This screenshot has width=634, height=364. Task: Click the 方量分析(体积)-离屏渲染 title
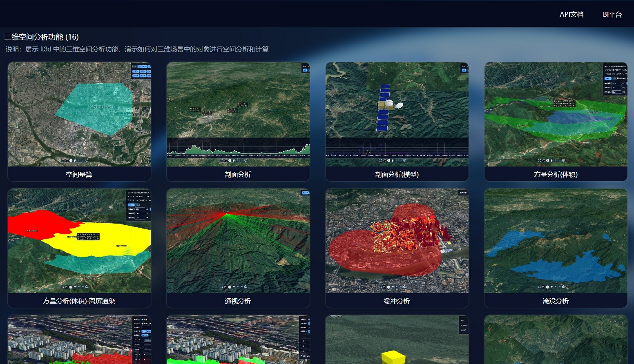[79, 301]
